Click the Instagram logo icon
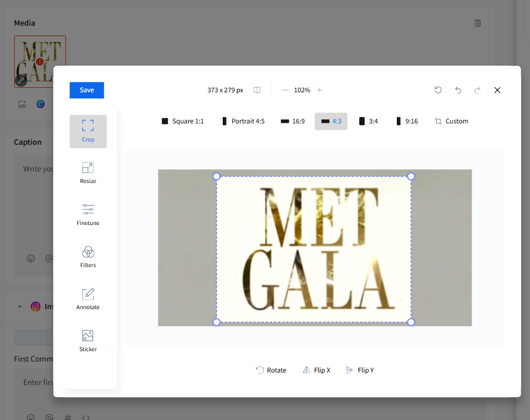The width and height of the screenshot is (530, 420). pyautogui.click(x=35, y=306)
